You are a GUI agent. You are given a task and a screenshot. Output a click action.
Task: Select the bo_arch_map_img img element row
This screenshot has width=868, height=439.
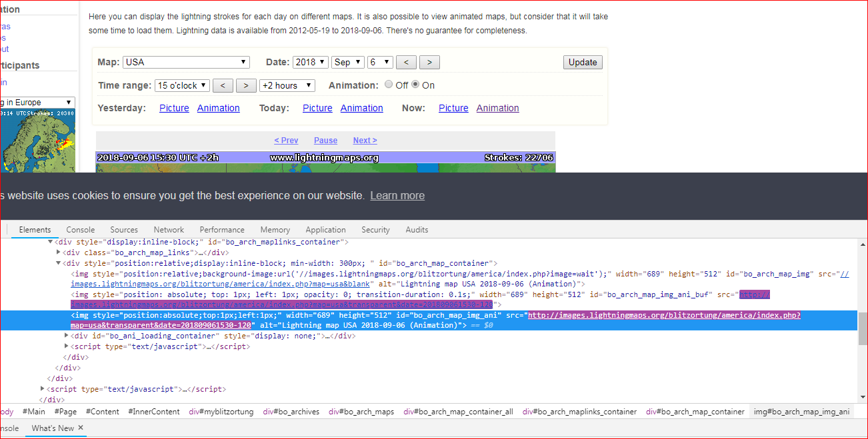tap(429, 278)
